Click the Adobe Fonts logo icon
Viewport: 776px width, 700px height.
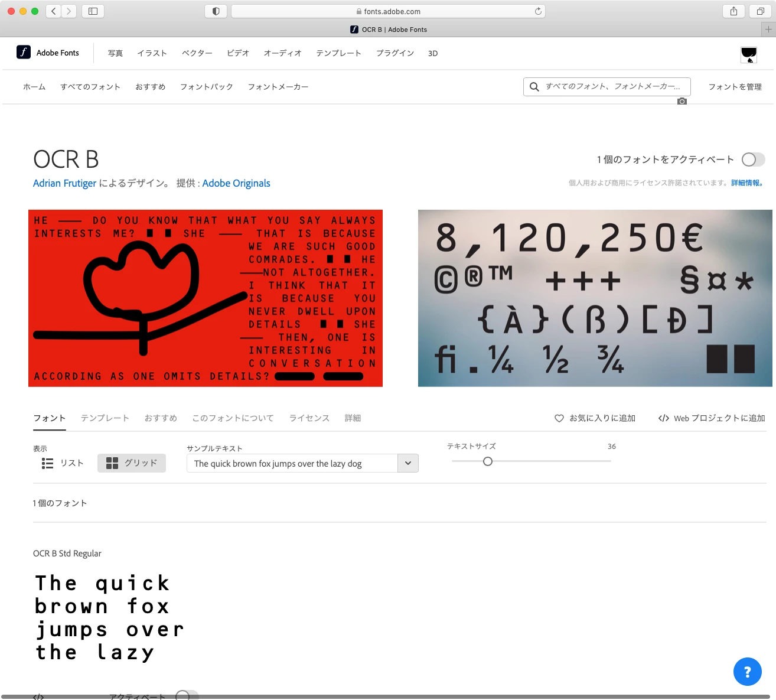point(23,52)
